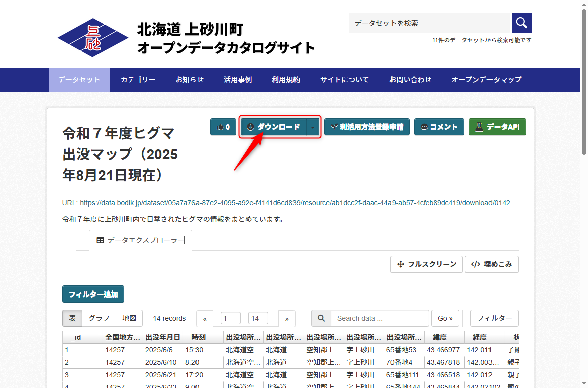
Task: Go to previous records page arrow
Action: click(x=205, y=319)
